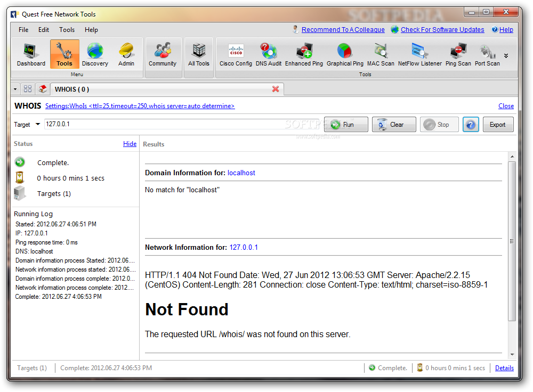Click the Run button
The width and height of the screenshot is (533, 392).
[x=346, y=124]
